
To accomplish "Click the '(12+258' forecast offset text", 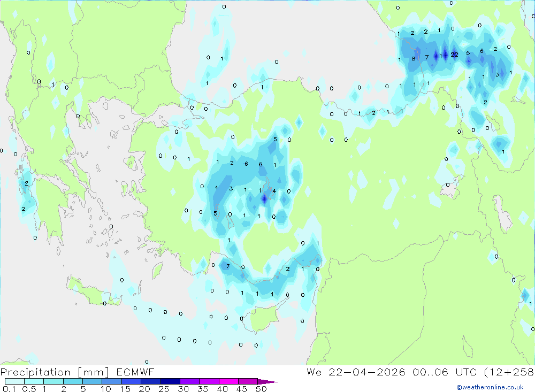I will [509, 372].
